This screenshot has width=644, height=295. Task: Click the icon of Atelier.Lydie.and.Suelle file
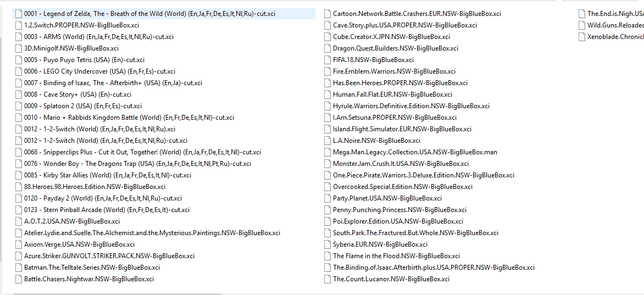(18, 232)
